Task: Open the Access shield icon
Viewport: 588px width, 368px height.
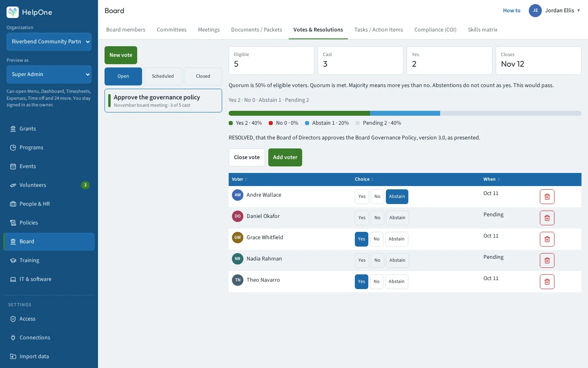Action: click(13, 319)
